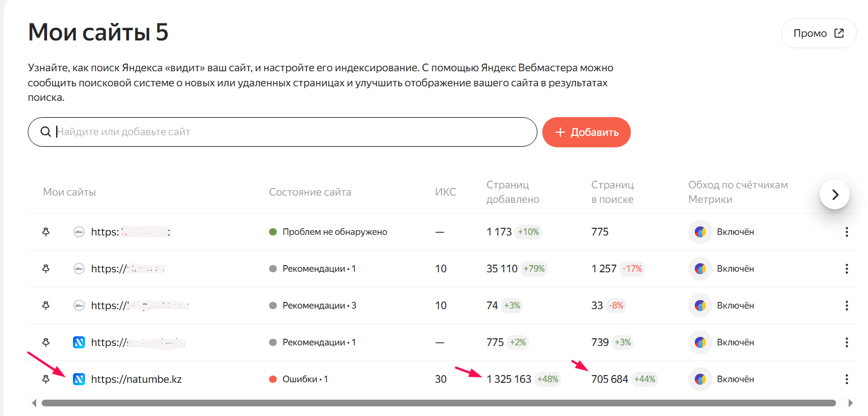Click the pin icon in the first site row
868x416 pixels.
tap(46, 232)
